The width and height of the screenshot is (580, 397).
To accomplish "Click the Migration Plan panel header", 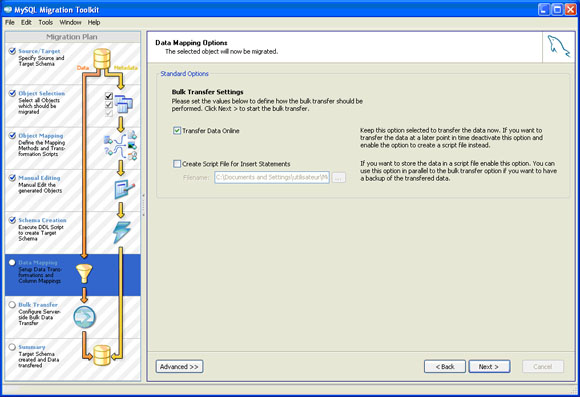I will click(x=72, y=37).
